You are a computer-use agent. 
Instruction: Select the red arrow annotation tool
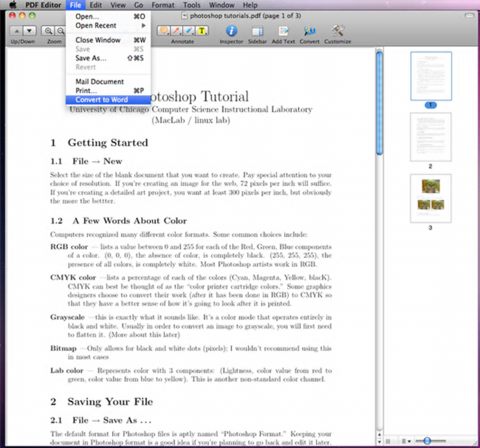pyautogui.click(x=176, y=31)
